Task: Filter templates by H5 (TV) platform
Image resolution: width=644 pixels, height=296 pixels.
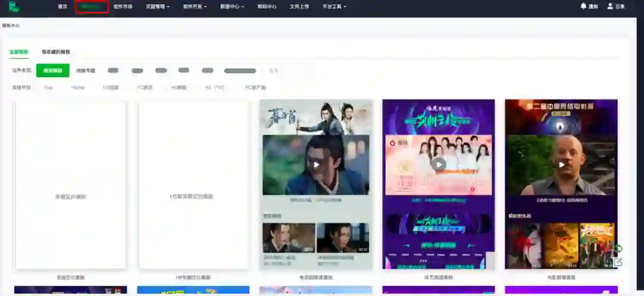Action: coord(215,88)
